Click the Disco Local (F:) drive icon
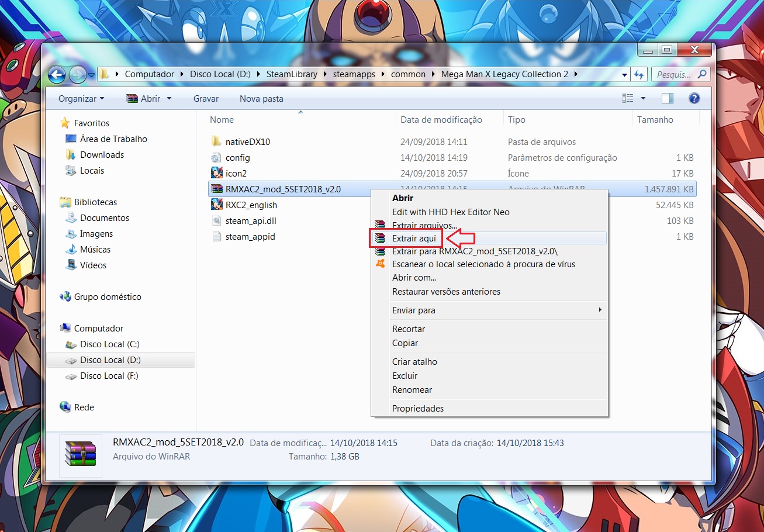Screen dimensions: 764x532 tap(71, 375)
